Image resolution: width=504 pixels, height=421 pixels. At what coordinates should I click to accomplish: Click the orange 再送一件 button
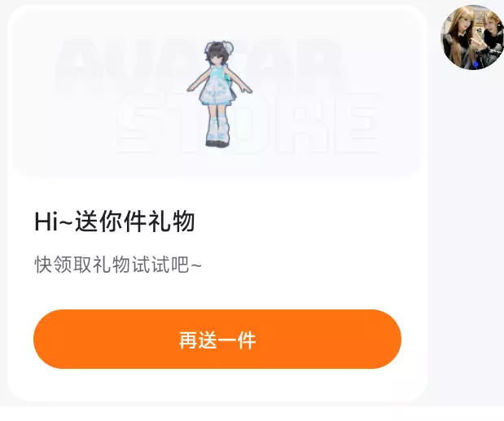pos(217,339)
